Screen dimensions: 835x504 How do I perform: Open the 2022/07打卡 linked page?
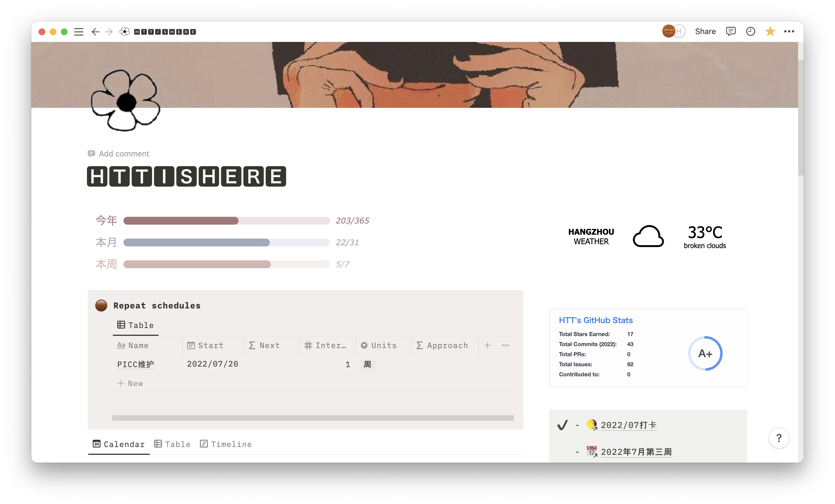pos(628,425)
